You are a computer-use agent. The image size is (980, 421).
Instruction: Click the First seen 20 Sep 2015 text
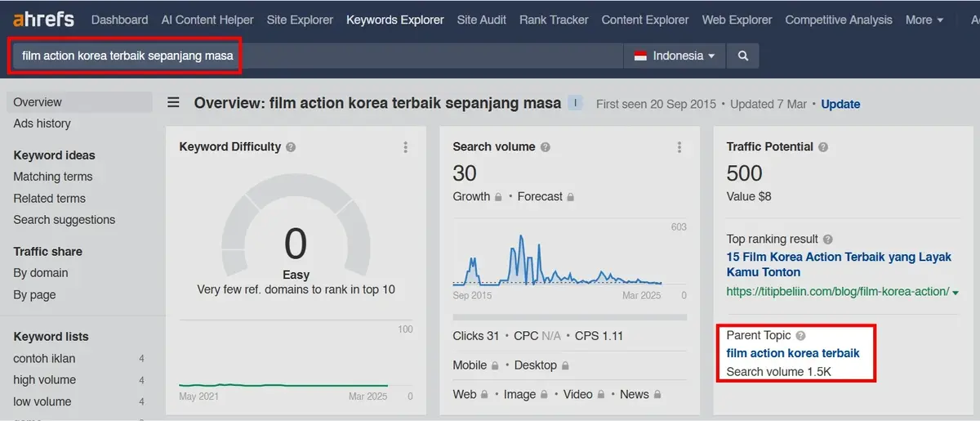tap(656, 104)
